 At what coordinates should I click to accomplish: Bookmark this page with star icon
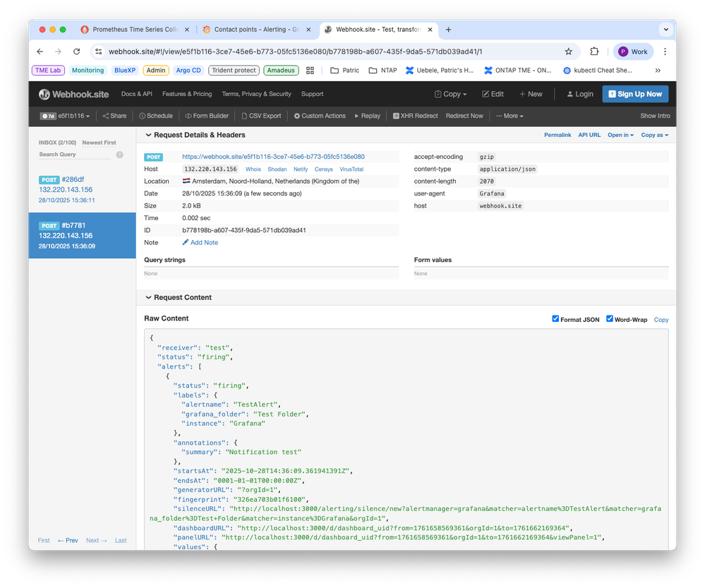click(x=568, y=52)
